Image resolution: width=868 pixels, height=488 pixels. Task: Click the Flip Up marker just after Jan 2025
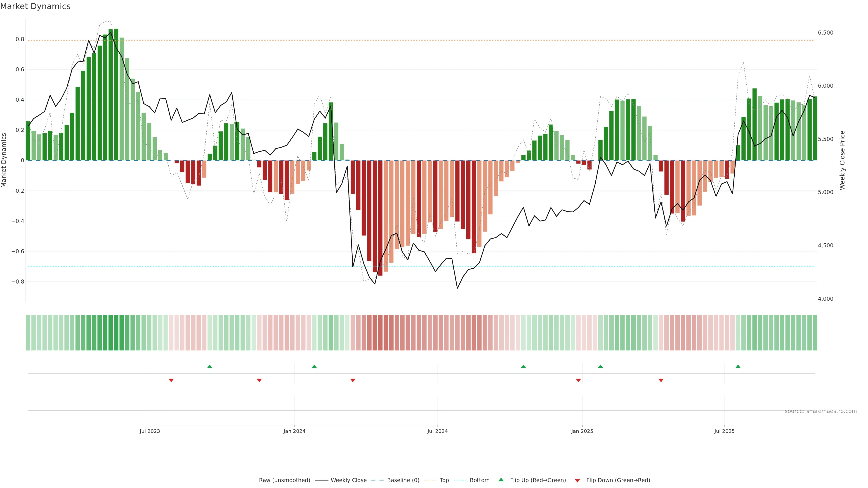click(600, 366)
